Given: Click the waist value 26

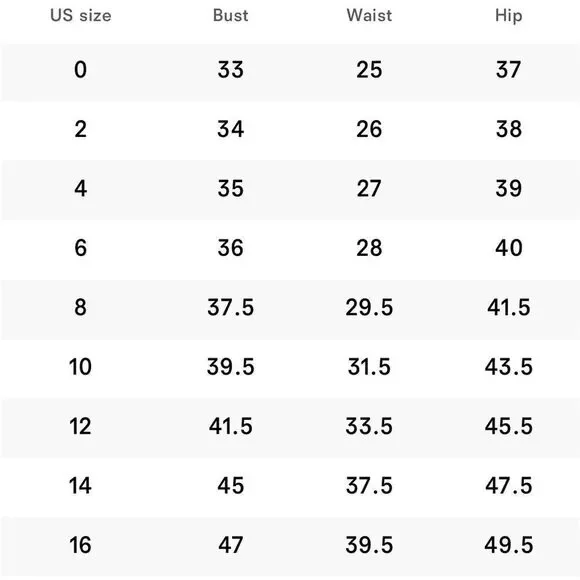Looking at the screenshot, I should click(369, 129).
